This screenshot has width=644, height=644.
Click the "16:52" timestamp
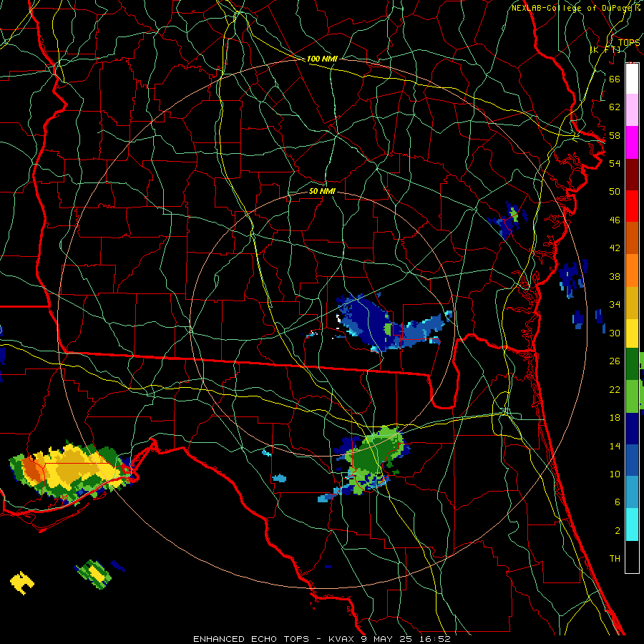click(x=435, y=639)
